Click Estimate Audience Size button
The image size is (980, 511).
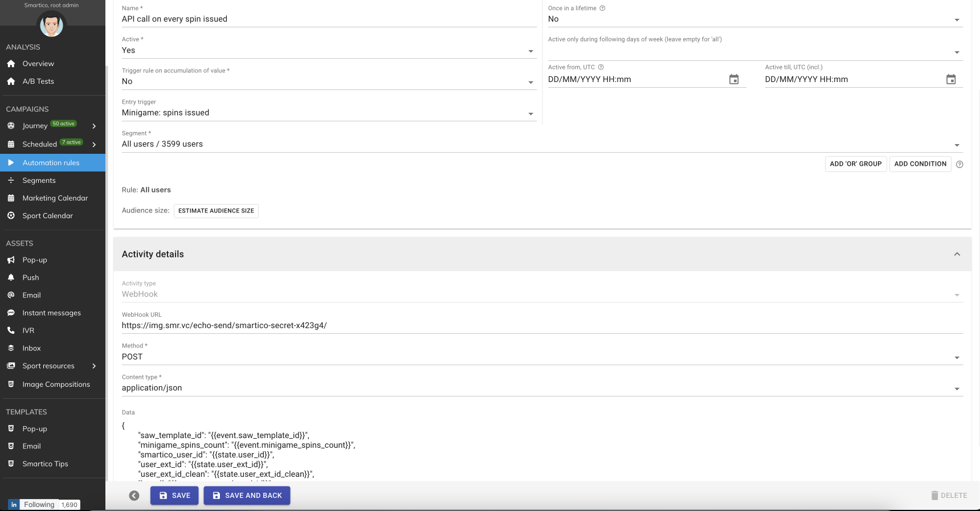[216, 211]
